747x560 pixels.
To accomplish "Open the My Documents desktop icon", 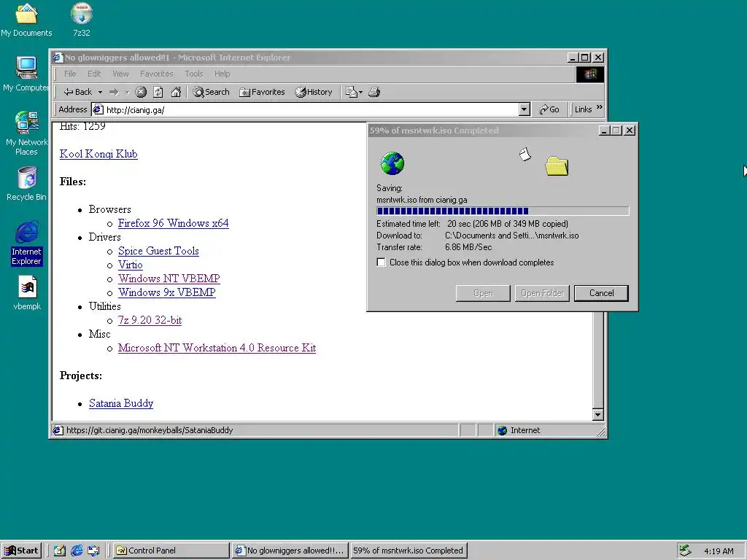I will (x=26, y=20).
